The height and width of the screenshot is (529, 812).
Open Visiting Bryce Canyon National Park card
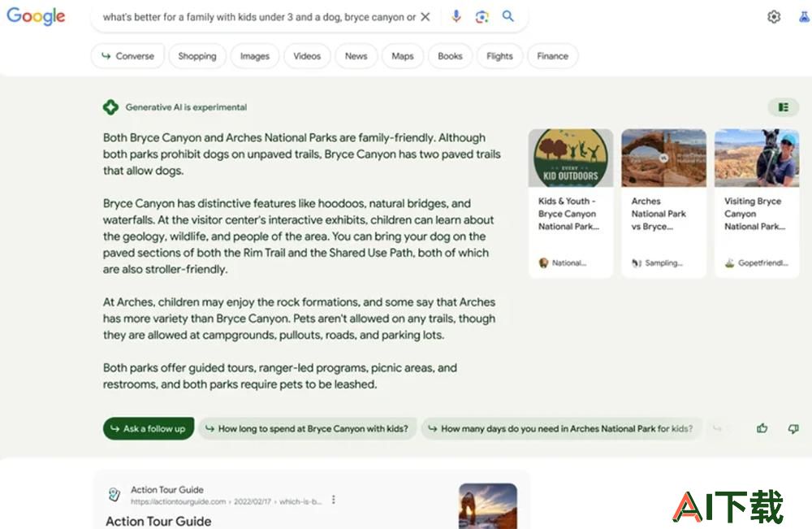click(x=757, y=203)
